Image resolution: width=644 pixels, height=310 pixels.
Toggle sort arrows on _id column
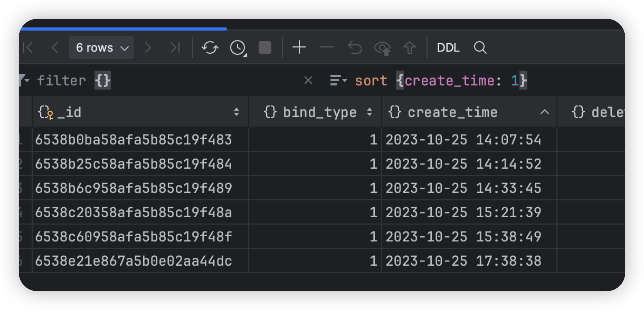click(236, 112)
